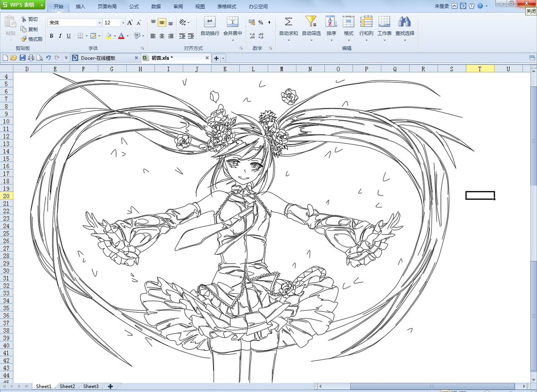
Task: Click the AutoFilter (自动筛选) funnel icon
Action: click(x=311, y=21)
